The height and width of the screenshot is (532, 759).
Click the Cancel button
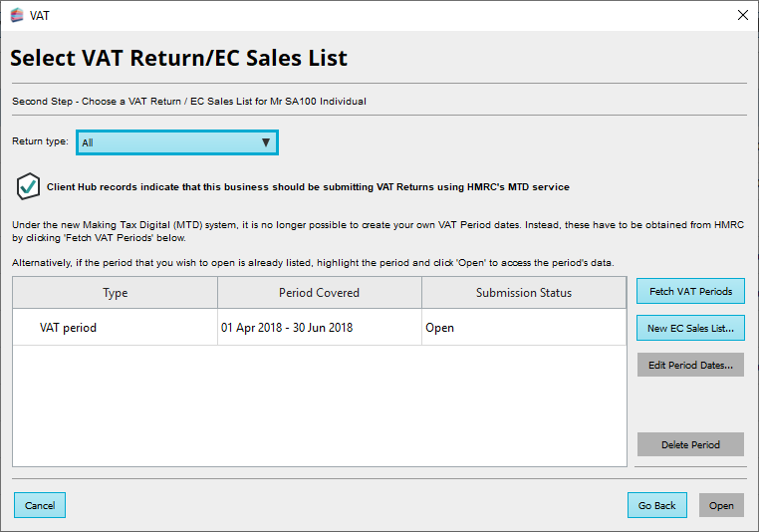click(40, 505)
